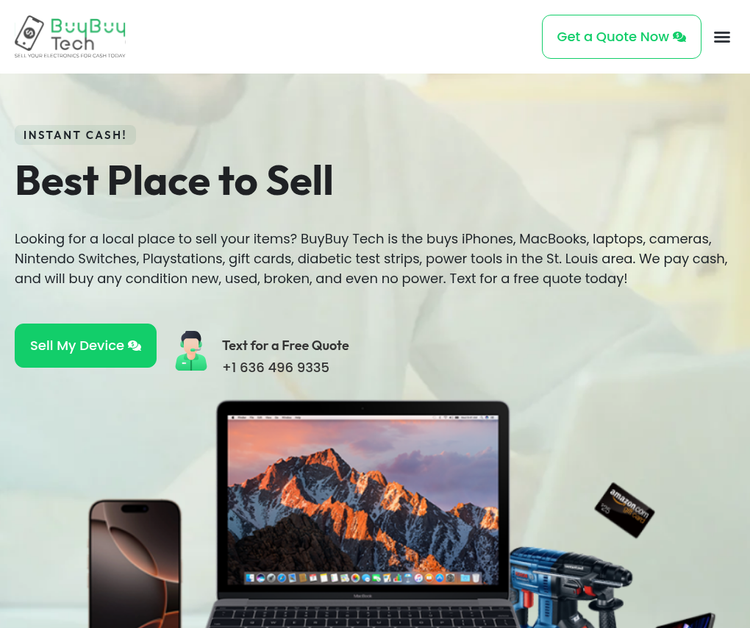This screenshot has height=628, width=750.
Task: Click the BuyBuy Tech logo
Action: (x=70, y=37)
